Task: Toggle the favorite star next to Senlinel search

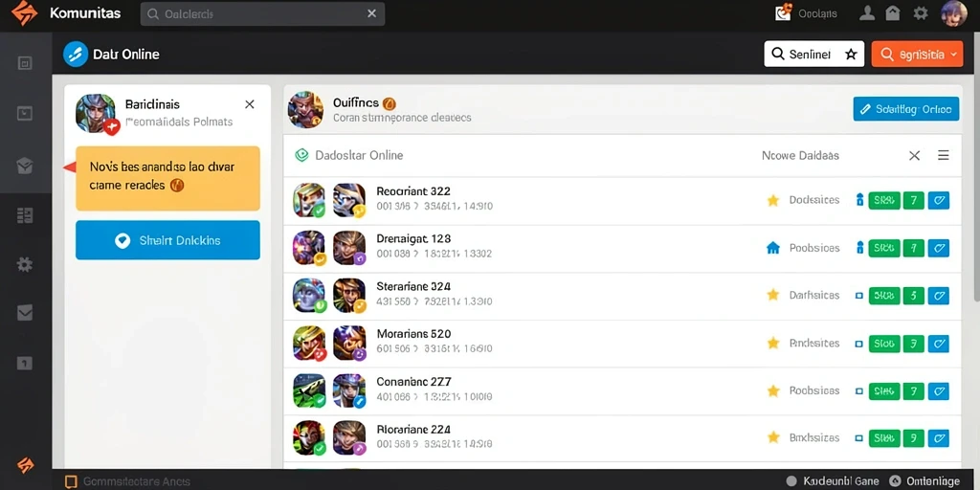Action: coord(851,55)
